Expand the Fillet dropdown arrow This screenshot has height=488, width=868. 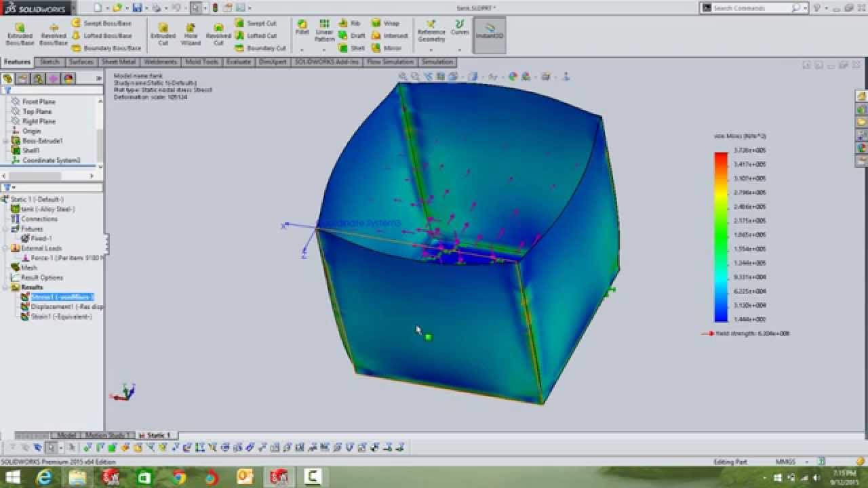pyautogui.click(x=302, y=49)
